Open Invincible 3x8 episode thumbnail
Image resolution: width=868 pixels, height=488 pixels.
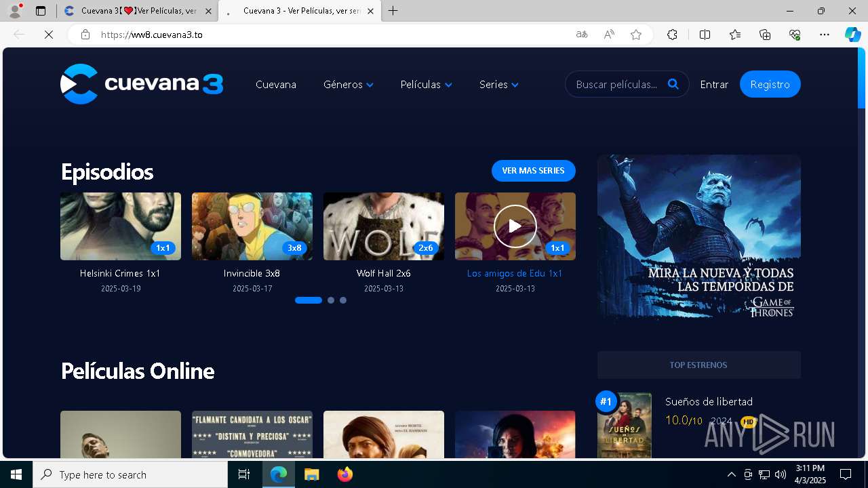tap(252, 226)
